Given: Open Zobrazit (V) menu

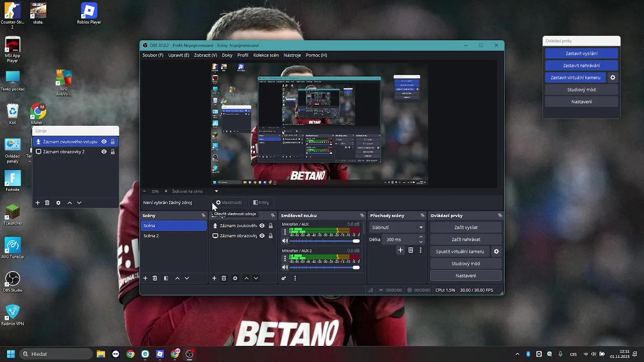Looking at the screenshot, I should pos(205,55).
